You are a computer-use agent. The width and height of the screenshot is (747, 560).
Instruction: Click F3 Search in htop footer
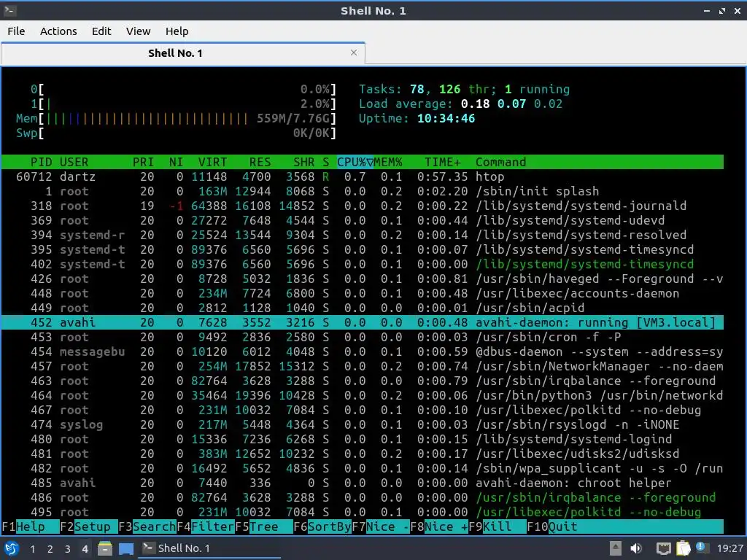pyautogui.click(x=147, y=526)
